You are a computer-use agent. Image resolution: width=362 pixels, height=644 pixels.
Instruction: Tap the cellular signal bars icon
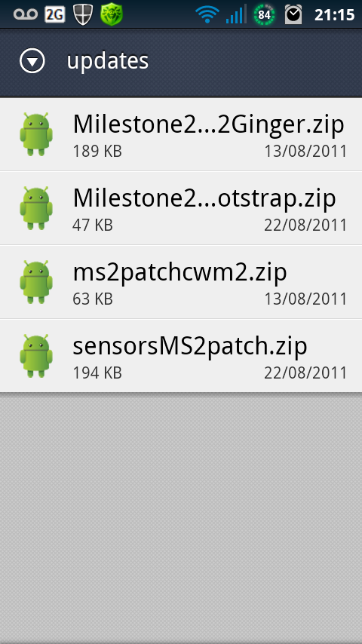[236, 14]
